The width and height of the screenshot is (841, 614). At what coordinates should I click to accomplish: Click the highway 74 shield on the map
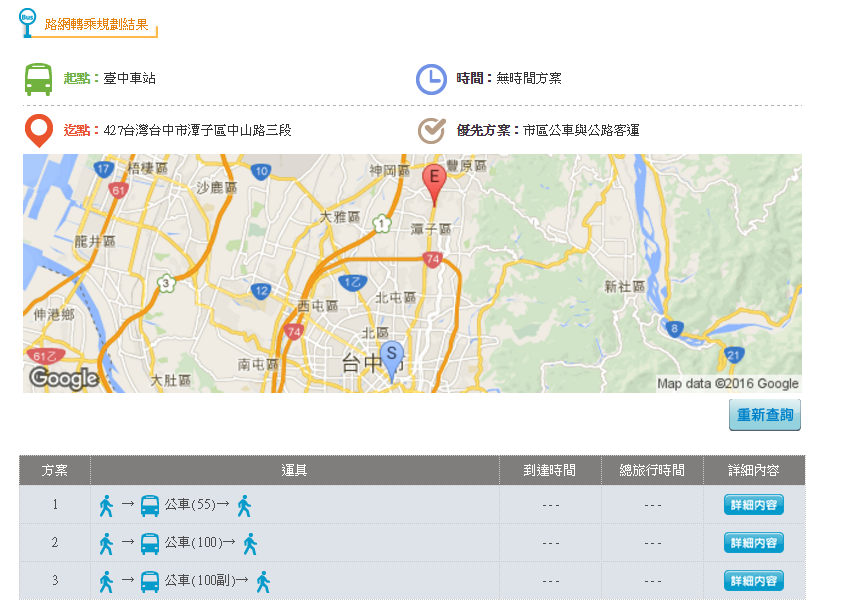430,258
